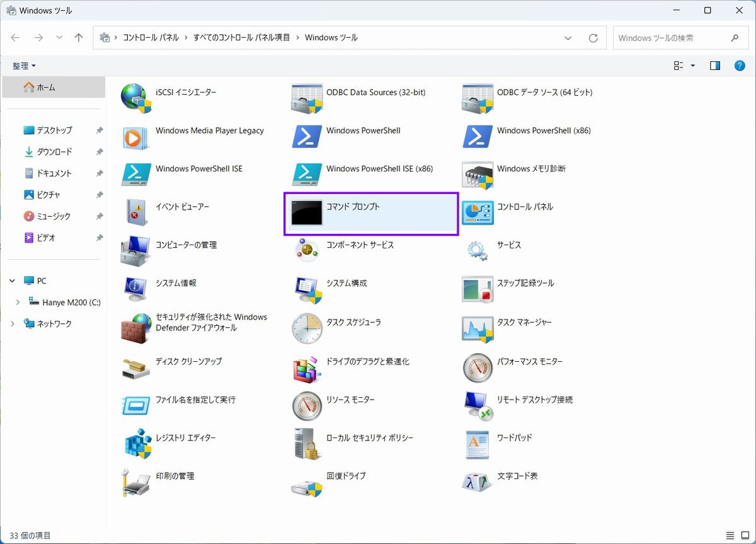
Task: Open ダウンロード in quick access
Action: pyautogui.click(x=54, y=152)
